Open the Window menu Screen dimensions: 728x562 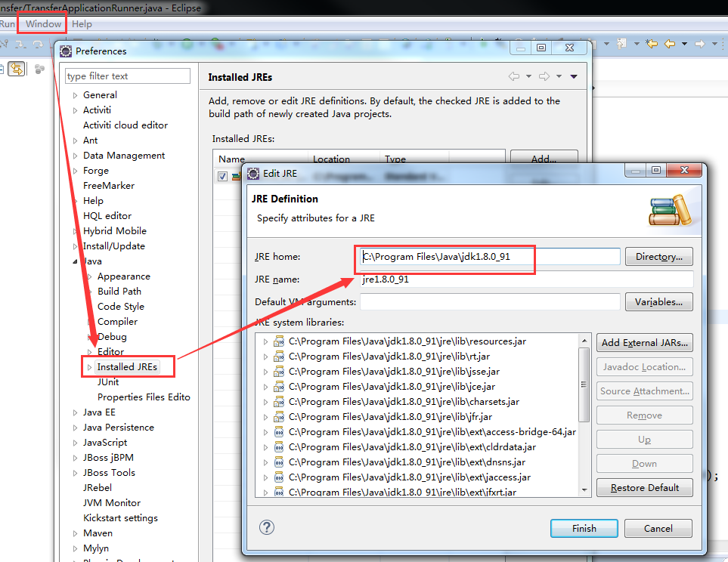43,23
